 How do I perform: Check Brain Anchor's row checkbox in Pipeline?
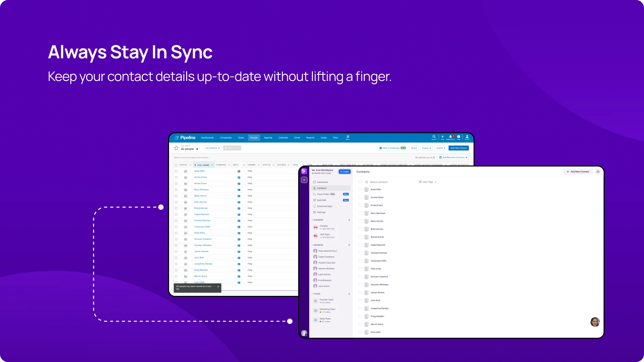176,202
